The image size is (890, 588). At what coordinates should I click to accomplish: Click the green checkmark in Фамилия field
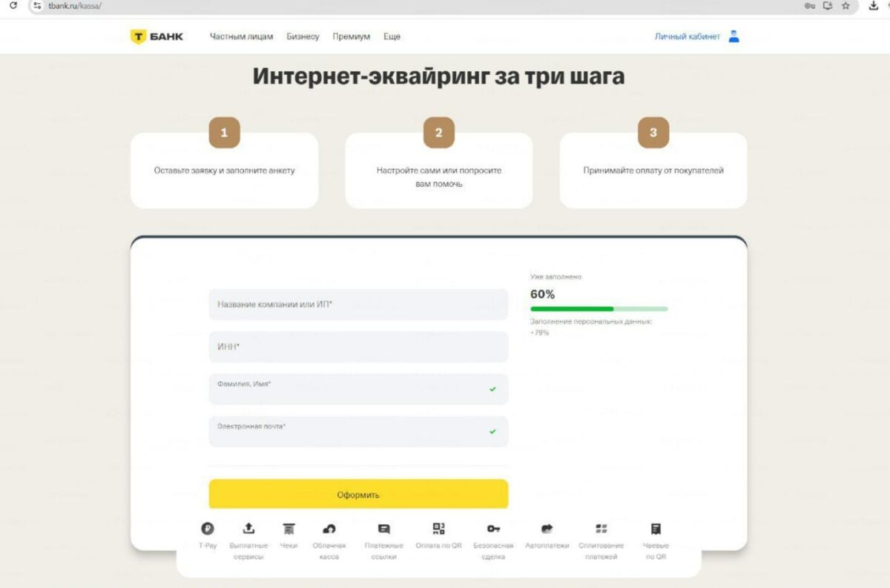tap(492, 389)
